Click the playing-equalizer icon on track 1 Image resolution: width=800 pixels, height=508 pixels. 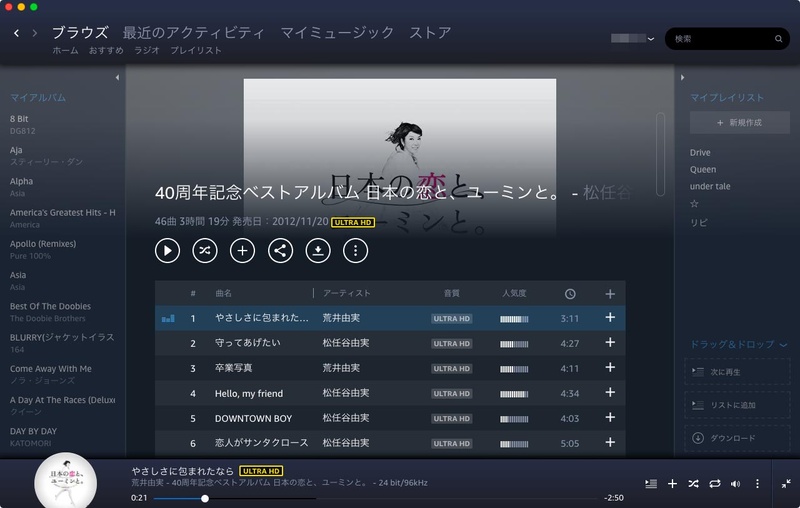coord(168,318)
